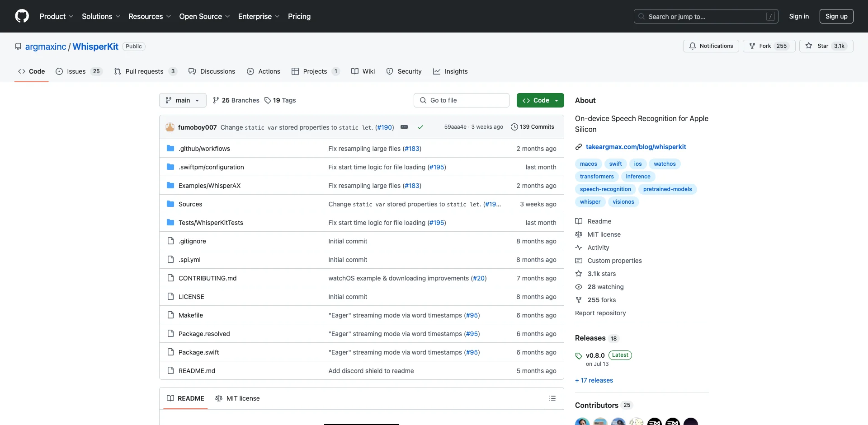
Task: Click the repository icon before argmaxinc
Action: [x=18, y=47]
